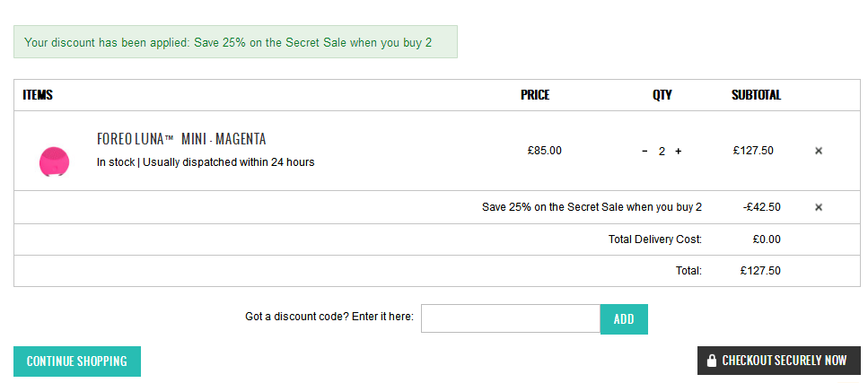Click the £85.00 unit price
Image resolution: width=868 pixels, height=383 pixels.
tap(544, 151)
